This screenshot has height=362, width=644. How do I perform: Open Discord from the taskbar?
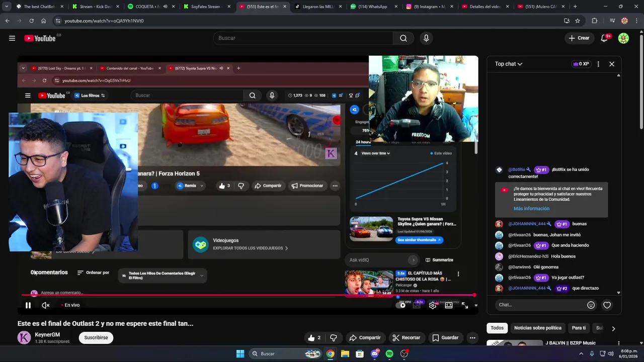pyautogui.click(x=374, y=354)
